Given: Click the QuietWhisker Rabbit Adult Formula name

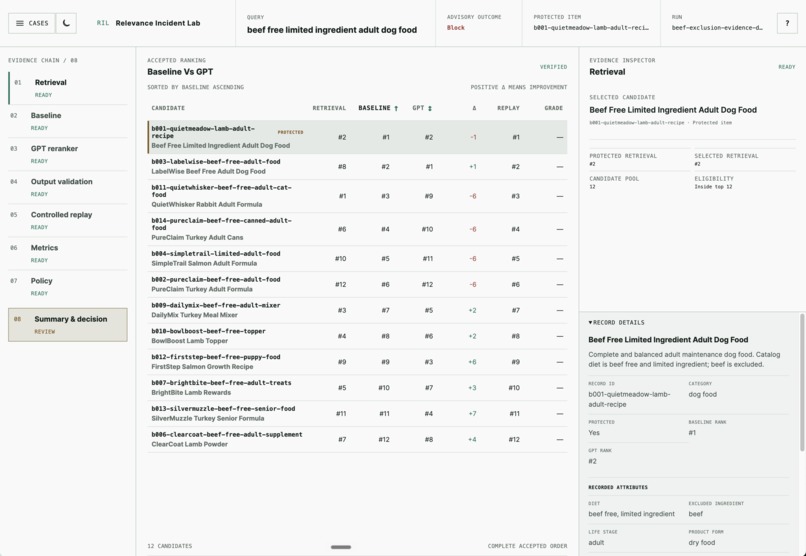Looking at the screenshot, I should pos(207,204).
